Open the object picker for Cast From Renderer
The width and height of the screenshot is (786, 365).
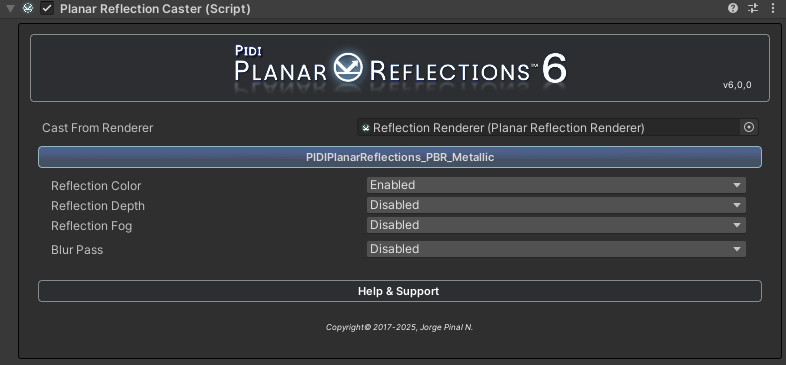749,127
